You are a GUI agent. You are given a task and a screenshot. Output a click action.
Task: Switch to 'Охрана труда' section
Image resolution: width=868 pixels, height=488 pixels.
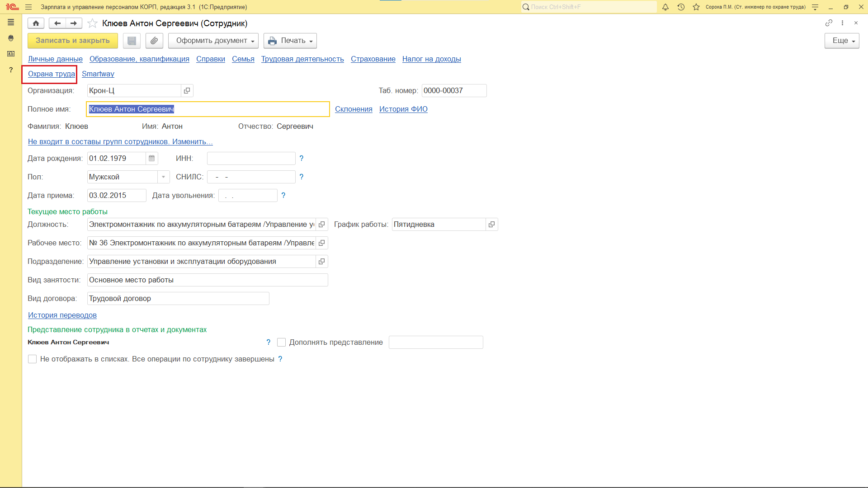[x=51, y=74]
